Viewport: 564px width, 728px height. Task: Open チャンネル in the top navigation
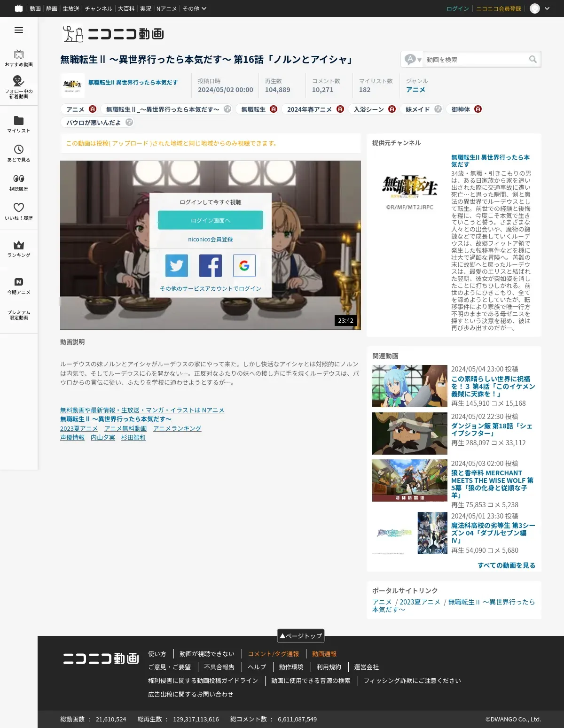coord(99,8)
